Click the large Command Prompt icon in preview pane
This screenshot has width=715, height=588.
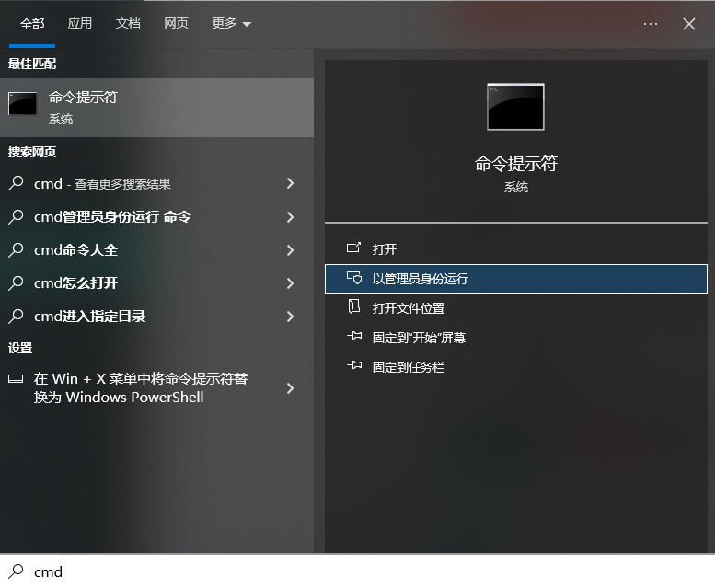[515, 107]
